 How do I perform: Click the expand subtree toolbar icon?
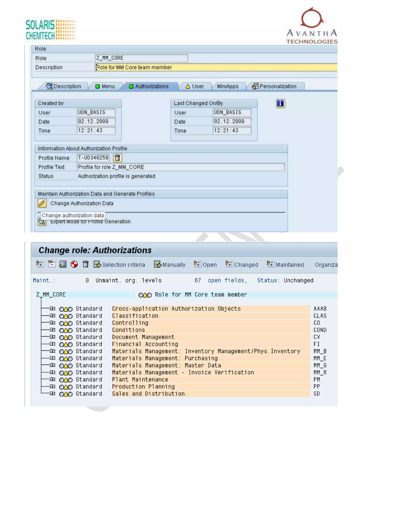pos(40,264)
